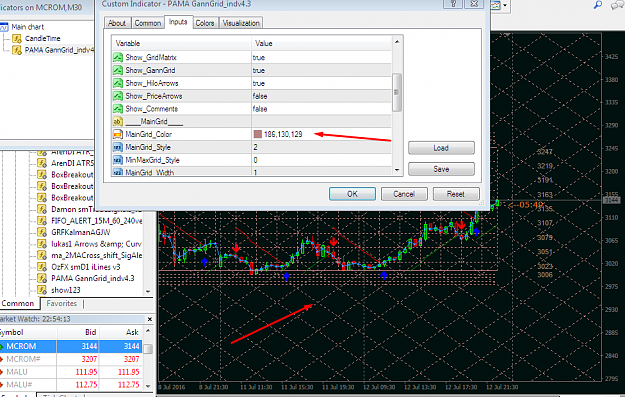Select the Common tab in the Navigator panel

(x=18, y=304)
